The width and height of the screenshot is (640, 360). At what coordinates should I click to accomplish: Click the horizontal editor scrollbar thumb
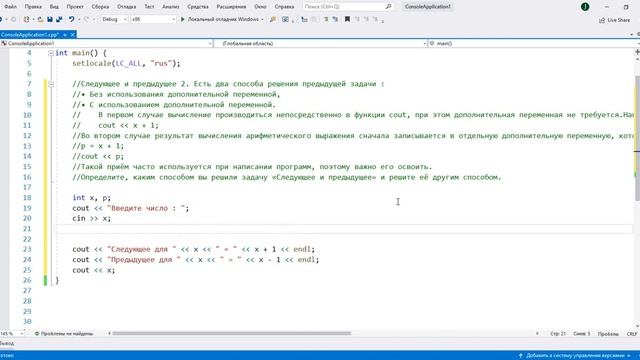[232, 333]
